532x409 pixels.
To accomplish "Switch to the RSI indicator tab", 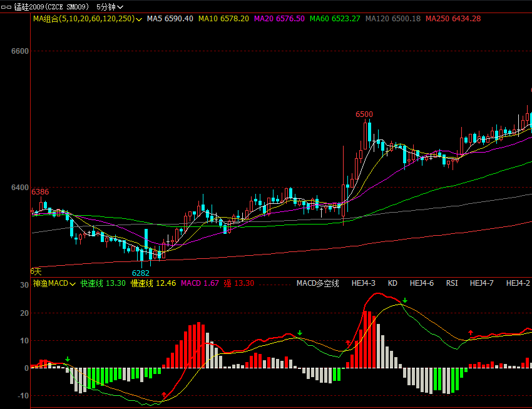I will pos(452,283).
